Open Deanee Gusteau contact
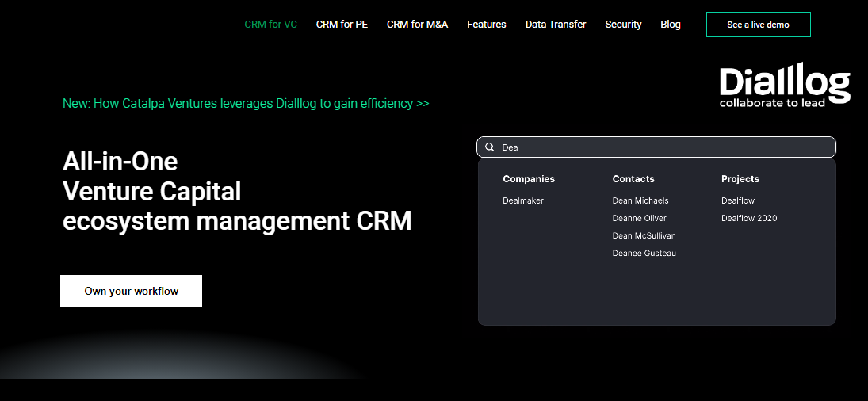This screenshot has height=401, width=868. tap(644, 254)
